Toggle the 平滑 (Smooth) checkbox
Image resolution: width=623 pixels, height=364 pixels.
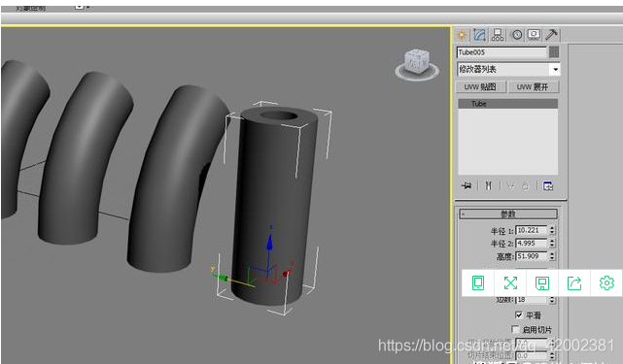[x=518, y=314]
